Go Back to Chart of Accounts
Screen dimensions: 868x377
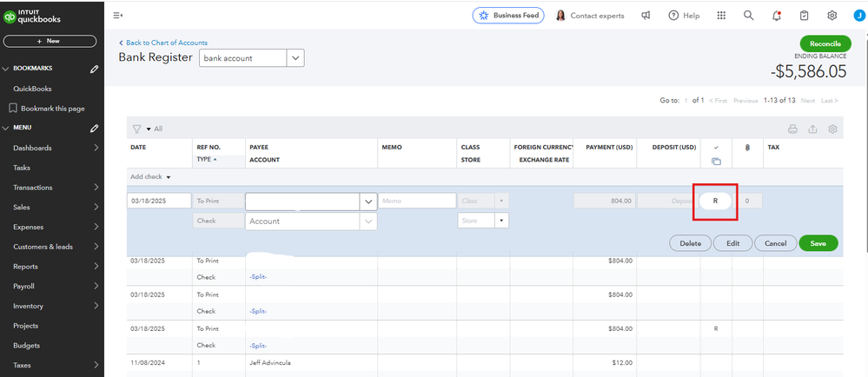point(162,43)
